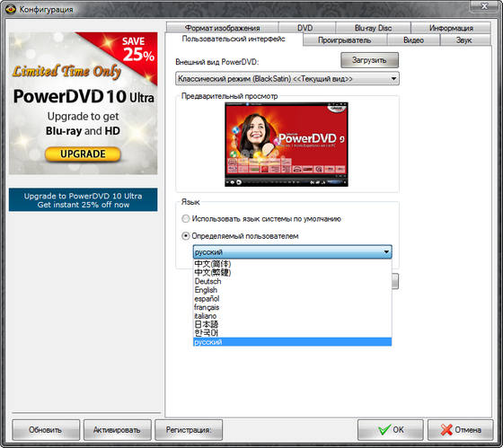503x448 pixels.
Task: Choose français from language list
Action: coord(292,307)
